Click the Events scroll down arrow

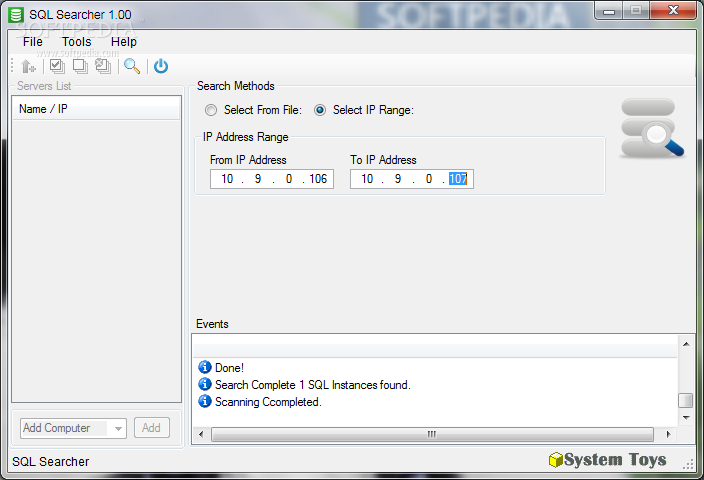point(686,418)
